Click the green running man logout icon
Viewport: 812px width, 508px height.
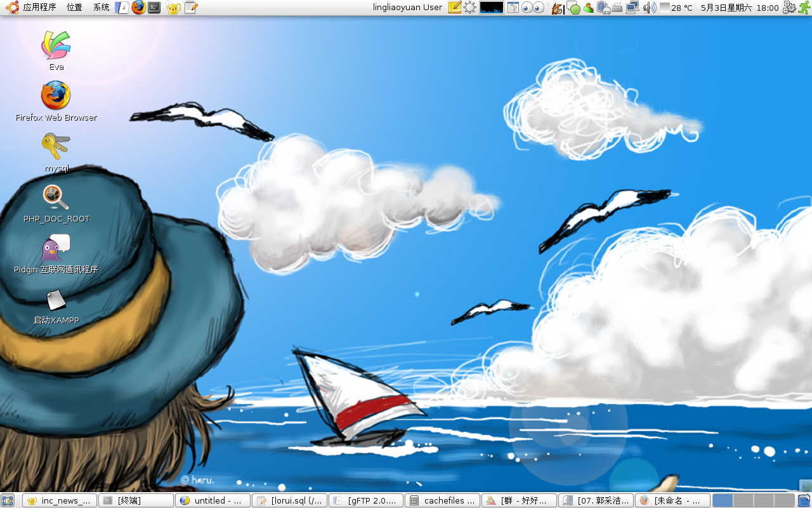804,8
